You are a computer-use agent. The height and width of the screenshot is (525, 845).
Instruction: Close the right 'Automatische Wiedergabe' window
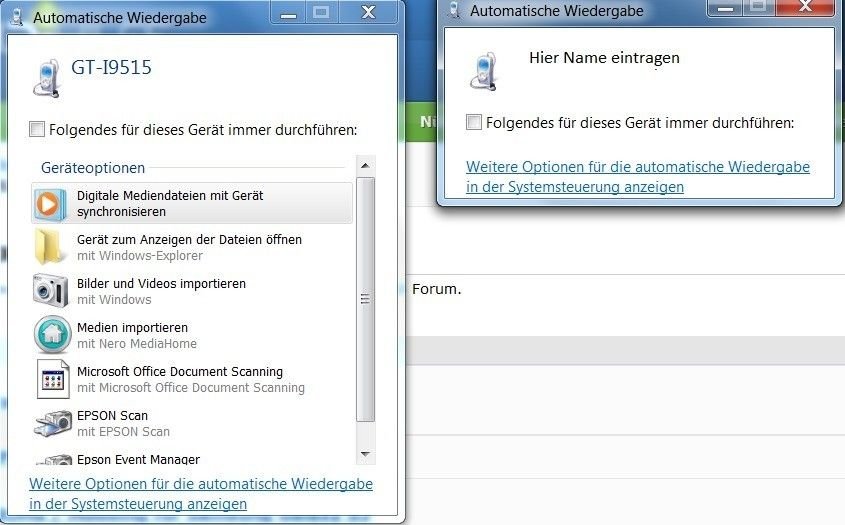click(x=806, y=6)
